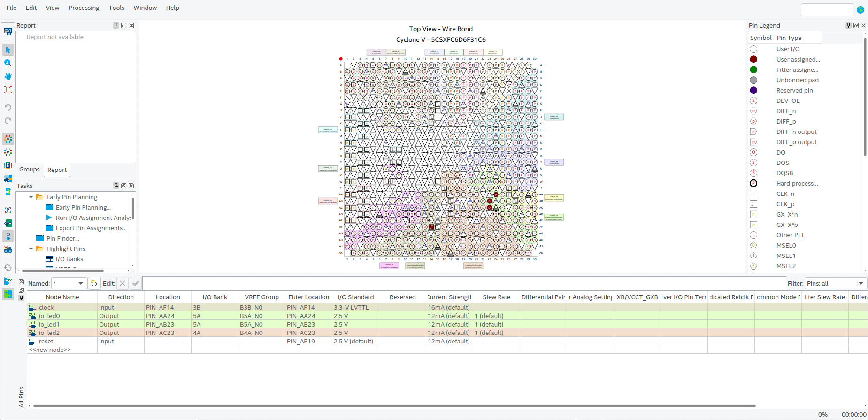Click the binoculars Pin Finder icon
868x420 pixels.
(8, 249)
